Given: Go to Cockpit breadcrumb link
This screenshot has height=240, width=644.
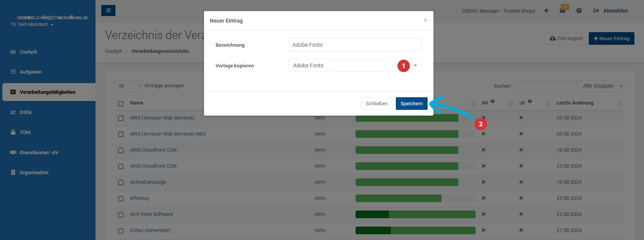Looking at the screenshot, I should click(114, 51).
